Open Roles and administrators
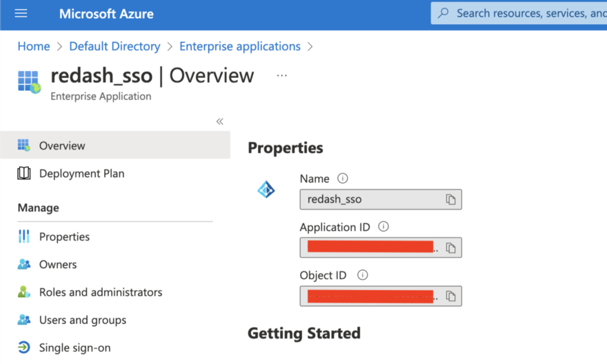The width and height of the screenshot is (607, 364). click(101, 292)
